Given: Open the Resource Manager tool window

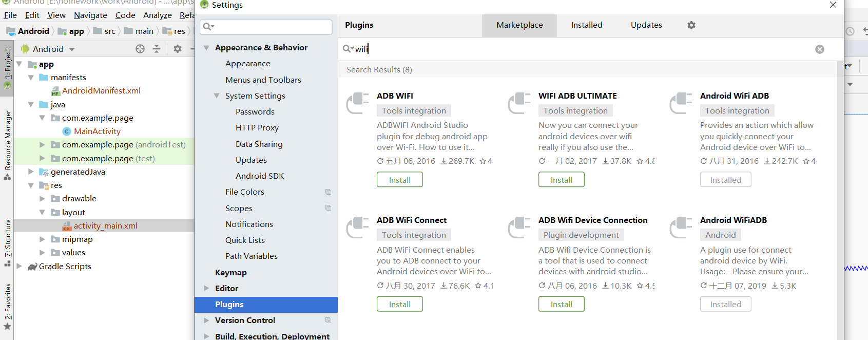Looking at the screenshot, I should [7, 145].
